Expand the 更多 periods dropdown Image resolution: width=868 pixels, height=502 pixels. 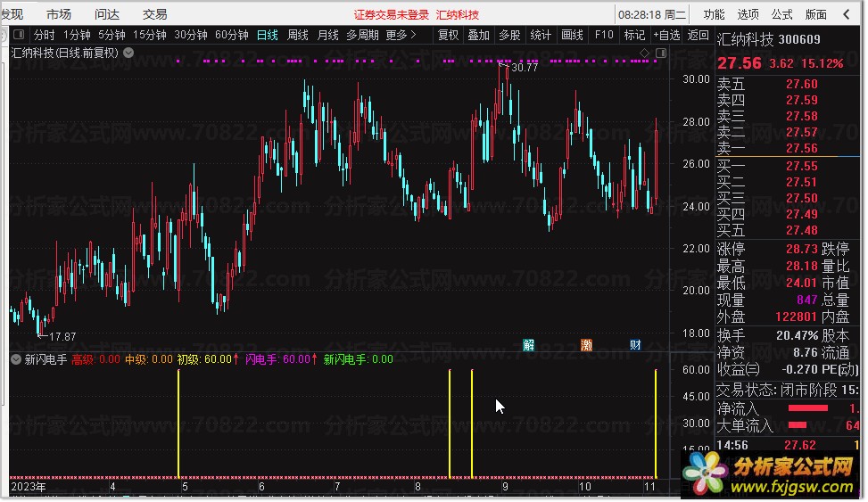pyautogui.click(x=401, y=36)
